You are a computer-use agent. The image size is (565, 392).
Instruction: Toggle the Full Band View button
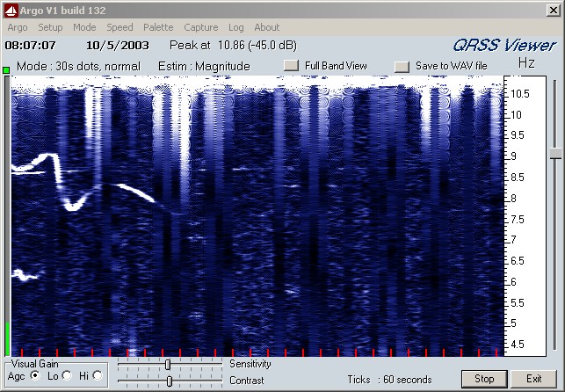[x=291, y=66]
